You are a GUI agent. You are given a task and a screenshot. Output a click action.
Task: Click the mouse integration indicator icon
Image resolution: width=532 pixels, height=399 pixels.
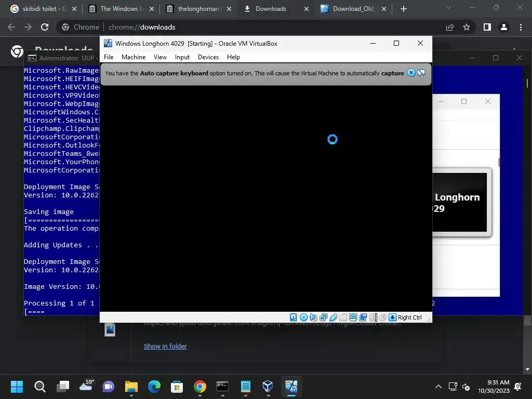(382, 317)
